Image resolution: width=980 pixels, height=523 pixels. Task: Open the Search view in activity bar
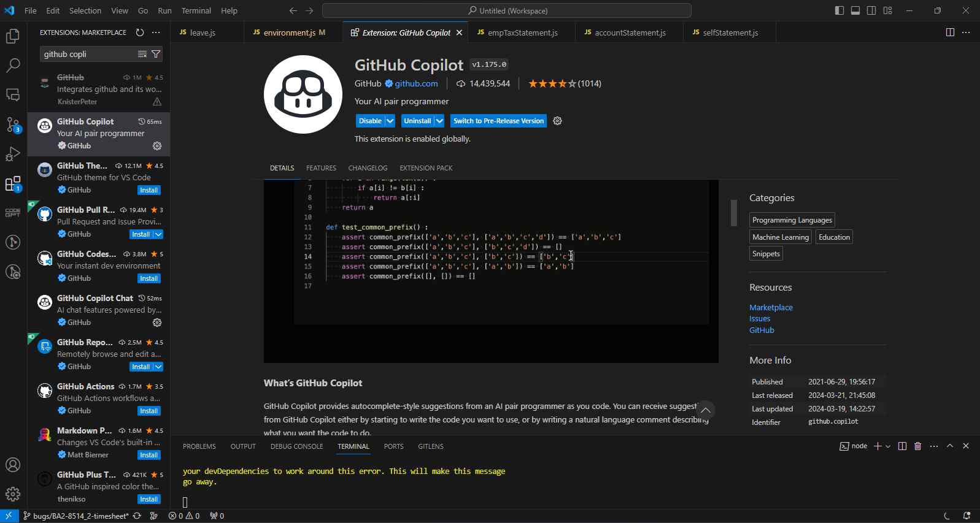[x=13, y=65]
